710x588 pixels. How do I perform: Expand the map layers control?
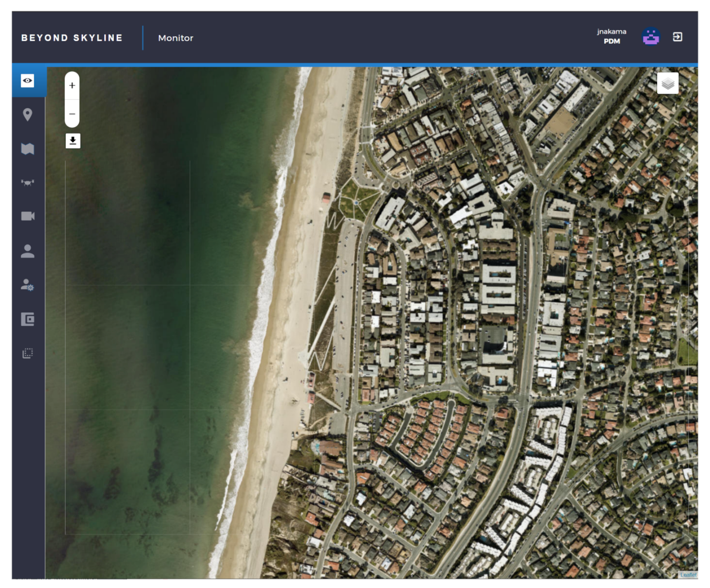[668, 83]
